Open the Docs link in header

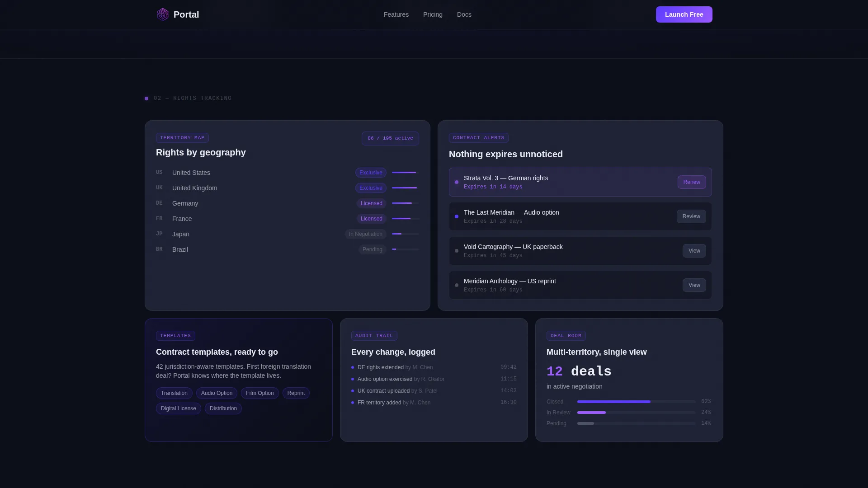[x=464, y=14]
